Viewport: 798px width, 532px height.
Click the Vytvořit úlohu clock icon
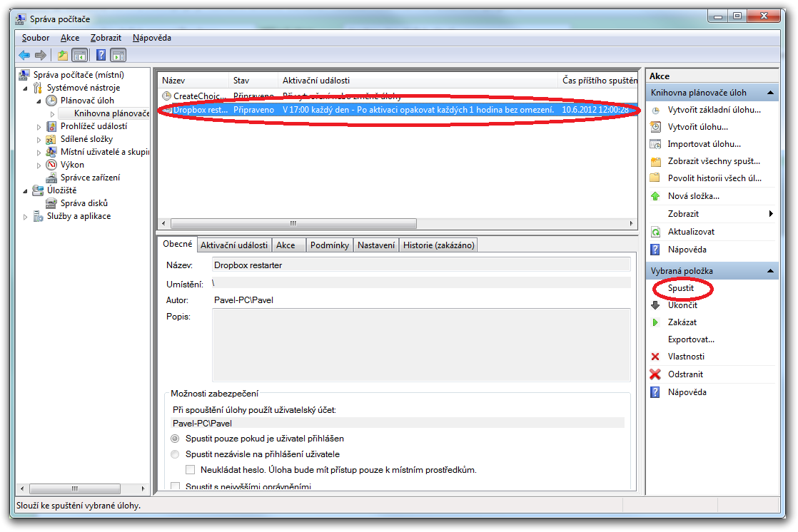click(655, 127)
